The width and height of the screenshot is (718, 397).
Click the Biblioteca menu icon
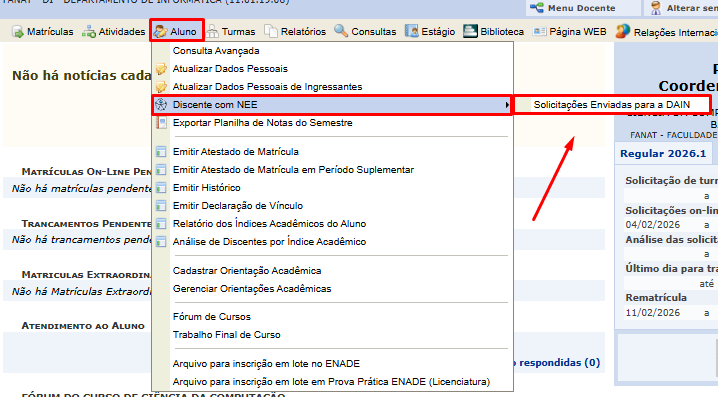click(x=470, y=31)
